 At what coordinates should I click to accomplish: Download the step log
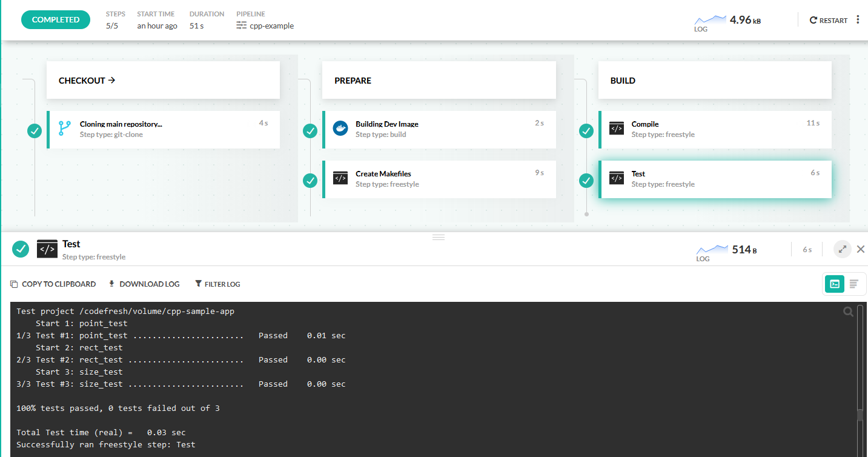144,284
